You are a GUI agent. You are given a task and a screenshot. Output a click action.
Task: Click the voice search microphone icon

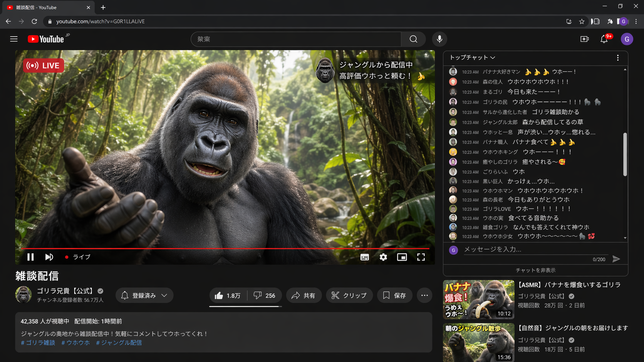click(x=439, y=39)
